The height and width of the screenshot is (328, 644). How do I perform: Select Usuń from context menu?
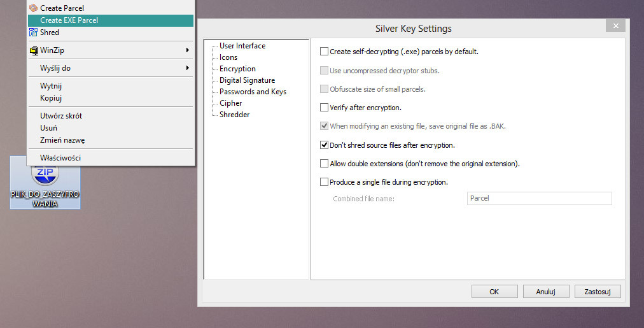(111, 128)
